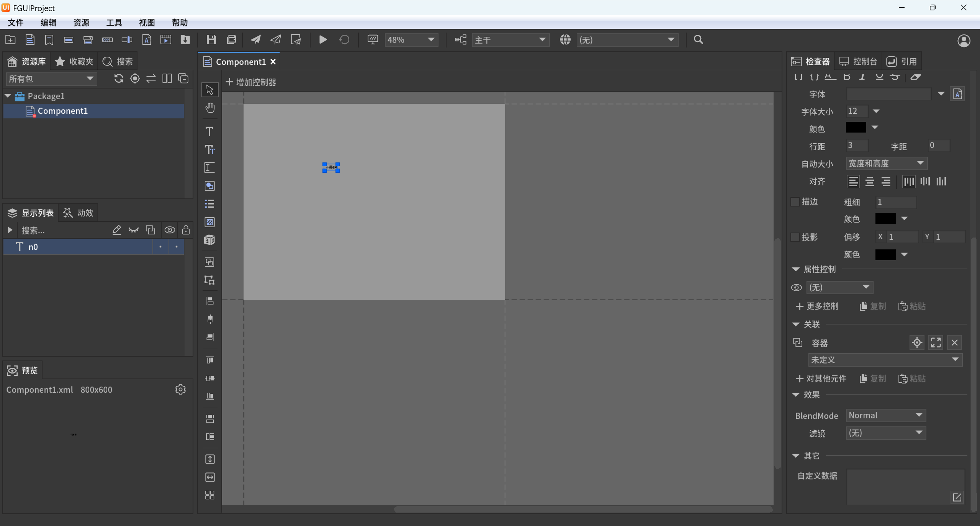The image size is (980, 526).
Task: Click the save icon in toolbar
Action: [211, 40]
